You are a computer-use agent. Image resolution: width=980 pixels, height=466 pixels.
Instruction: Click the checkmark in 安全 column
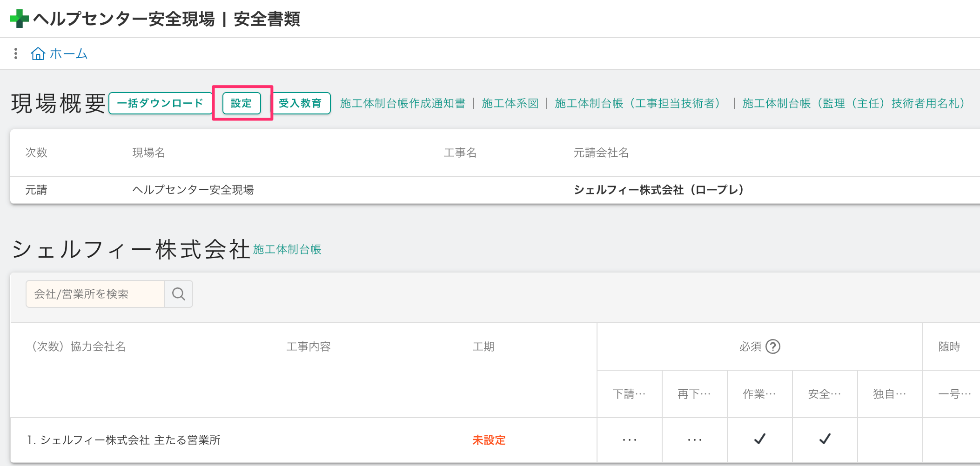[825, 439]
